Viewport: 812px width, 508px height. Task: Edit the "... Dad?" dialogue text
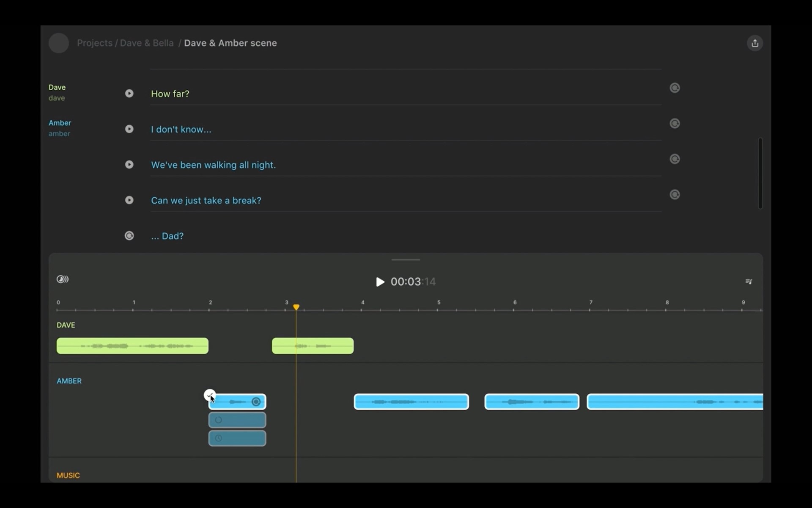click(x=167, y=236)
